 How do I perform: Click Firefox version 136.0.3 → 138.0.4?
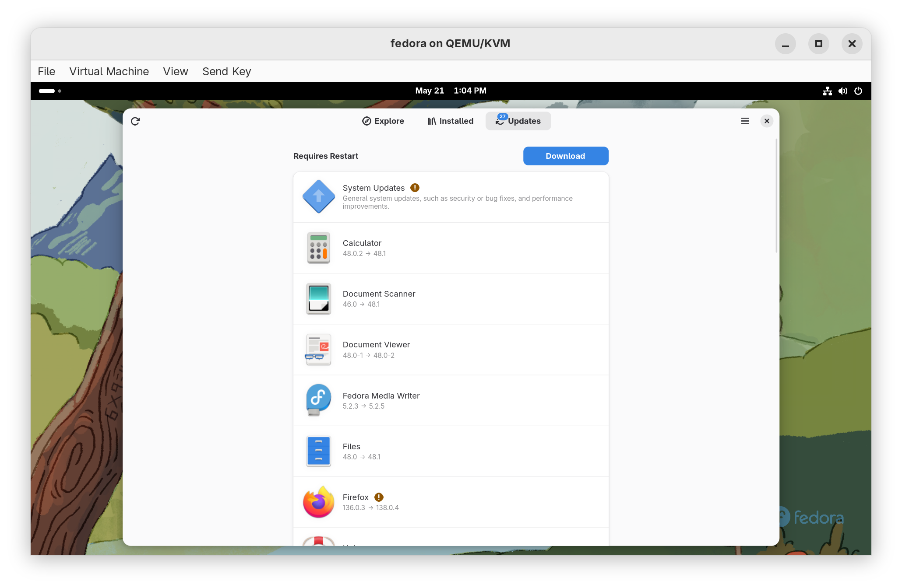coord(371,508)
